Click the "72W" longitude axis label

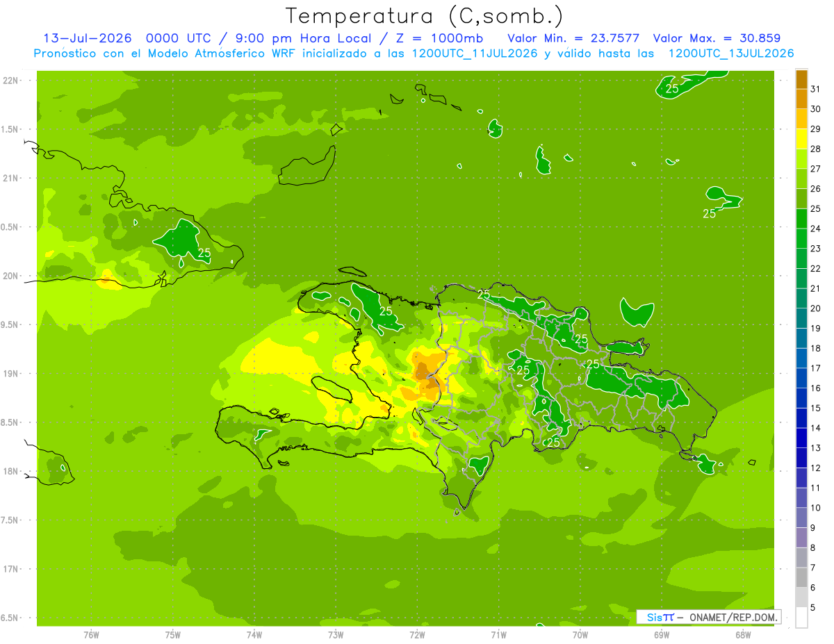pyautogui.click(x=417, y=635)
